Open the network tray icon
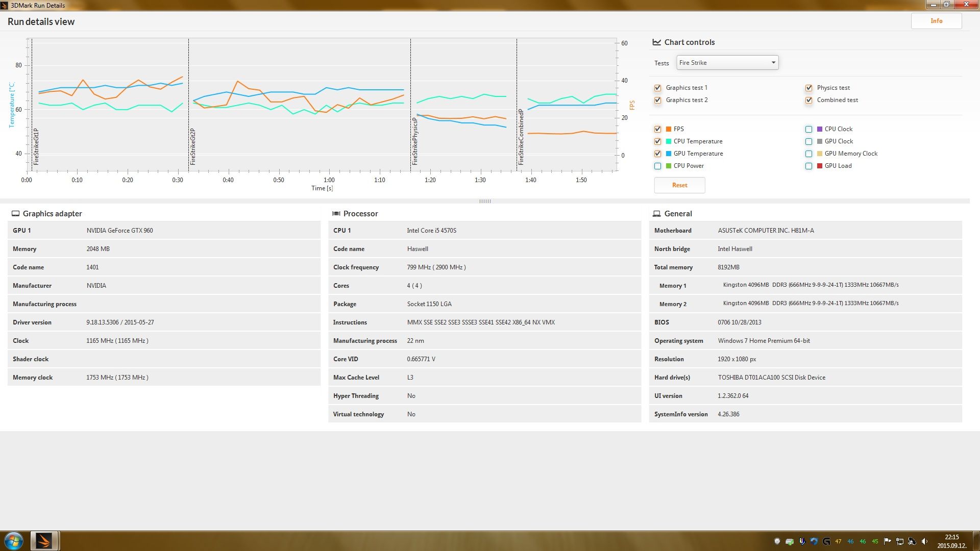The image size is (980, 551). (x=899, y=541)
